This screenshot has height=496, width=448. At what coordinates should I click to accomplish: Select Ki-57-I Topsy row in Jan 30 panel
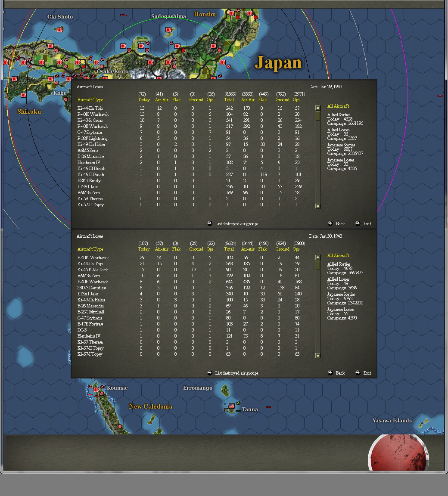190,354
